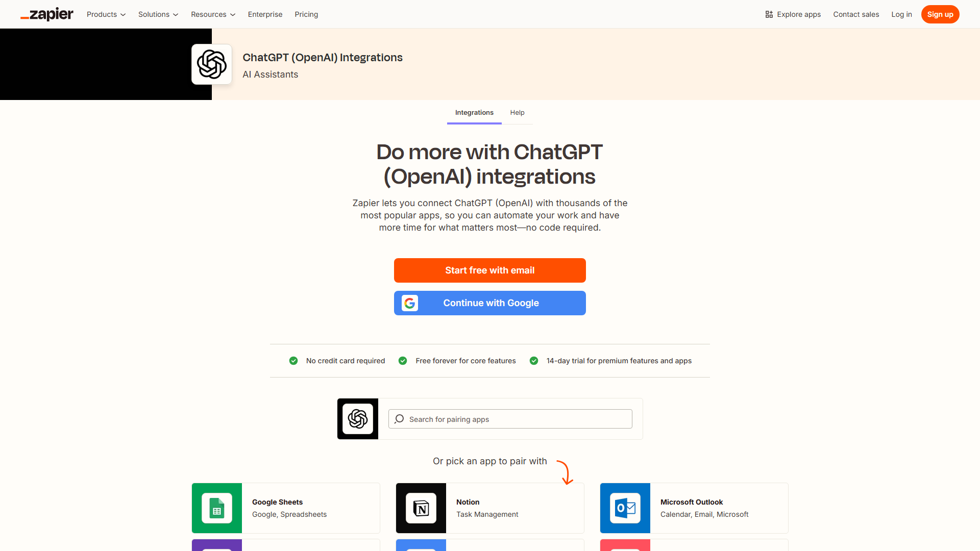Open the Solutions dropdown menu
The width and height of the screenshot is (980, 551).
(158, 14)
